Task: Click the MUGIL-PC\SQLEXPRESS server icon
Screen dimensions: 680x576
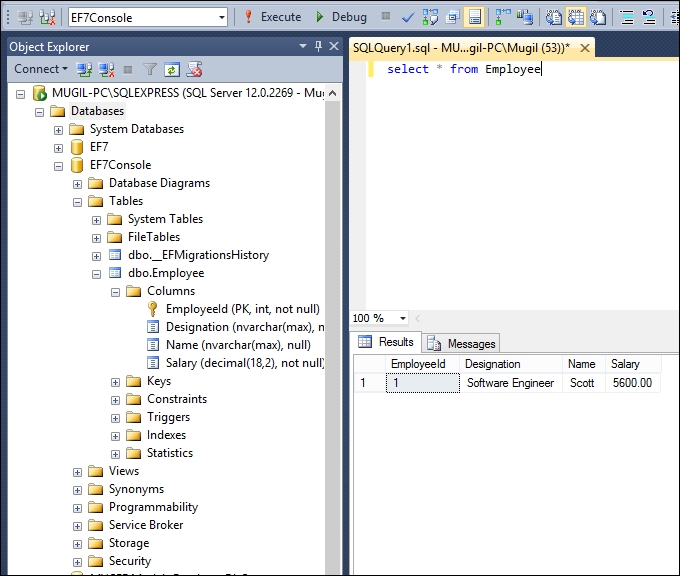Action: 39,93
